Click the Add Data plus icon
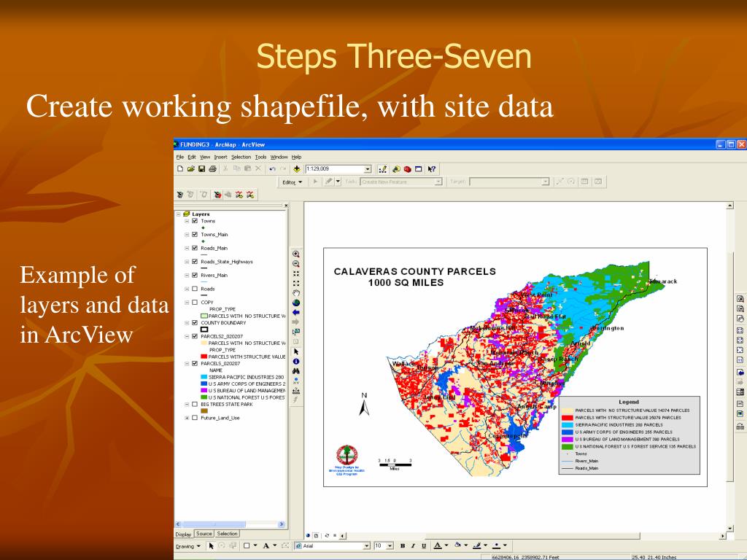The height and width of the screenshot is (560, 747). coord(297,169)
